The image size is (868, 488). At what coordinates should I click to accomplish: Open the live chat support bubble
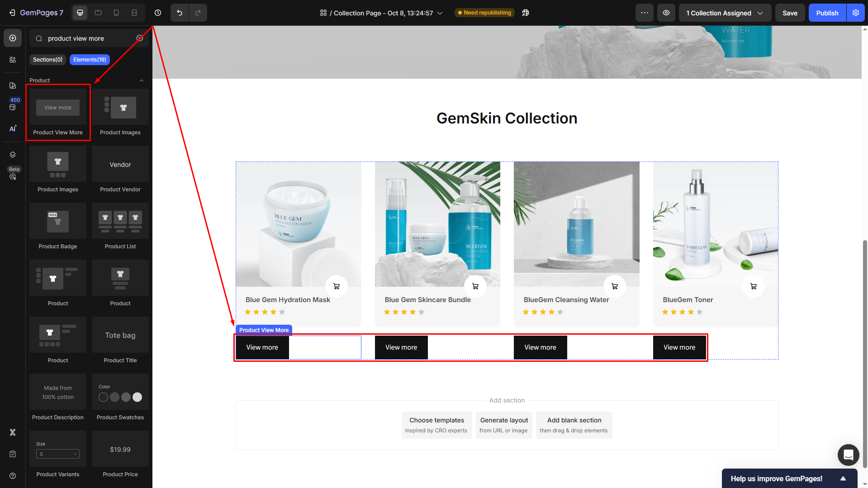point(848,455)
